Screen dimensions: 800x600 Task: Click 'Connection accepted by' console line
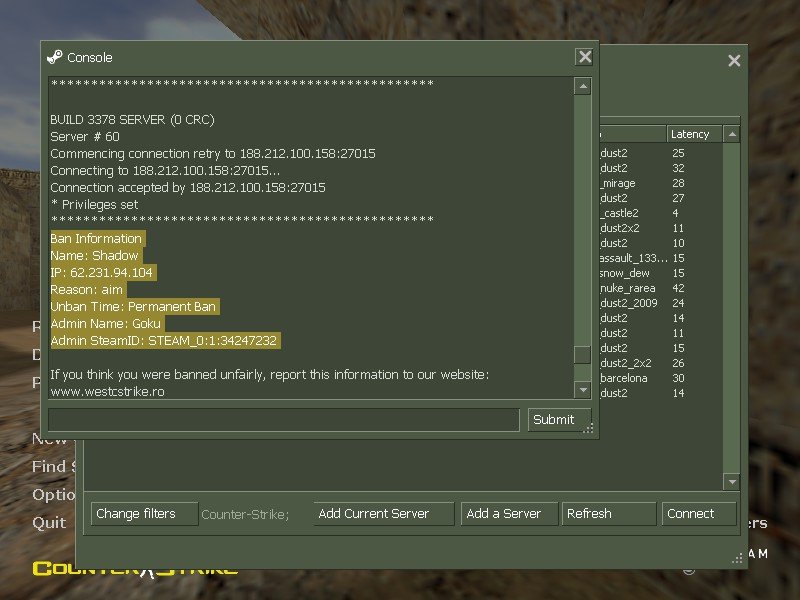click(x=188, y=188)
